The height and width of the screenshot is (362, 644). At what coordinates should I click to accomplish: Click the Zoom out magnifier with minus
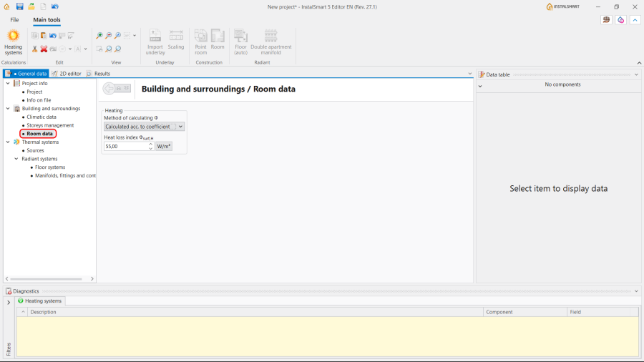pyautogui.click(x=109, y=36)
